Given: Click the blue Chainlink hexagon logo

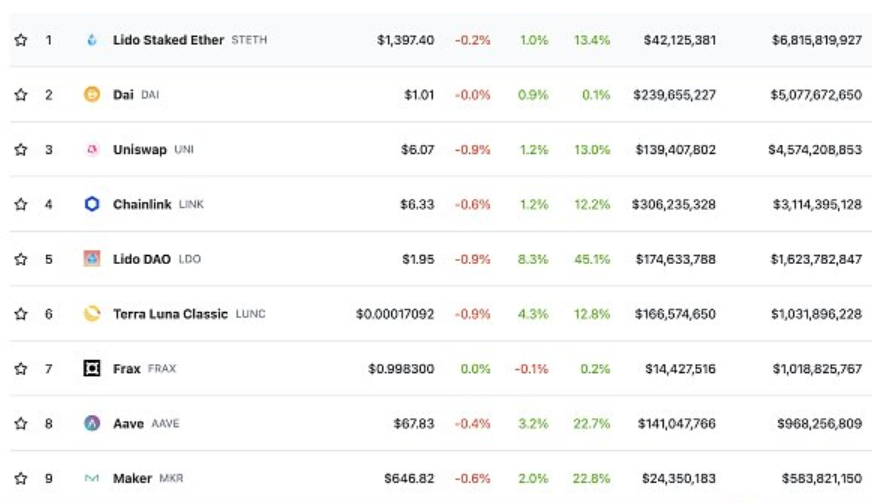Looking at the screenshot, I should coord(92,204).
